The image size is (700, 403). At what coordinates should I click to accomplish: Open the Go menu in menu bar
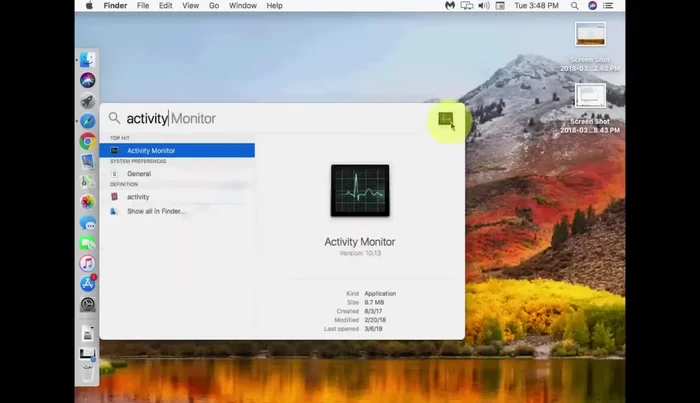[x=213, y=6]
